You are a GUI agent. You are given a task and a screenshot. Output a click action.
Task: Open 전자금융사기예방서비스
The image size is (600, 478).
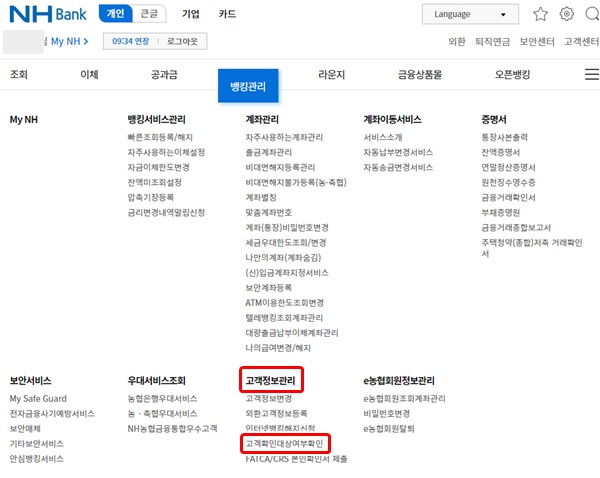[x=52, y=413]
